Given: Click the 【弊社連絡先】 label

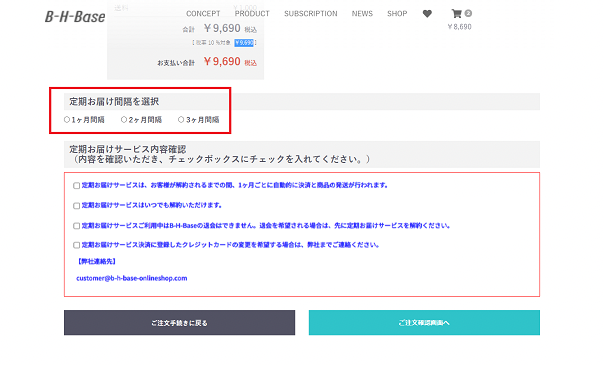Looking at the screenshot, I should coord(96,261).
